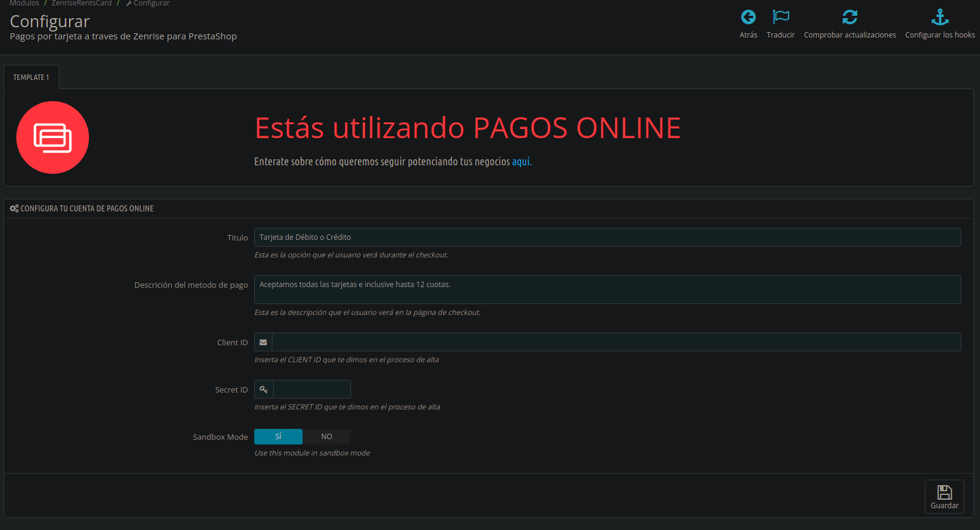Follow the 'aquí' link
This screenshot has height=530, width=980.
pos(521,162)
